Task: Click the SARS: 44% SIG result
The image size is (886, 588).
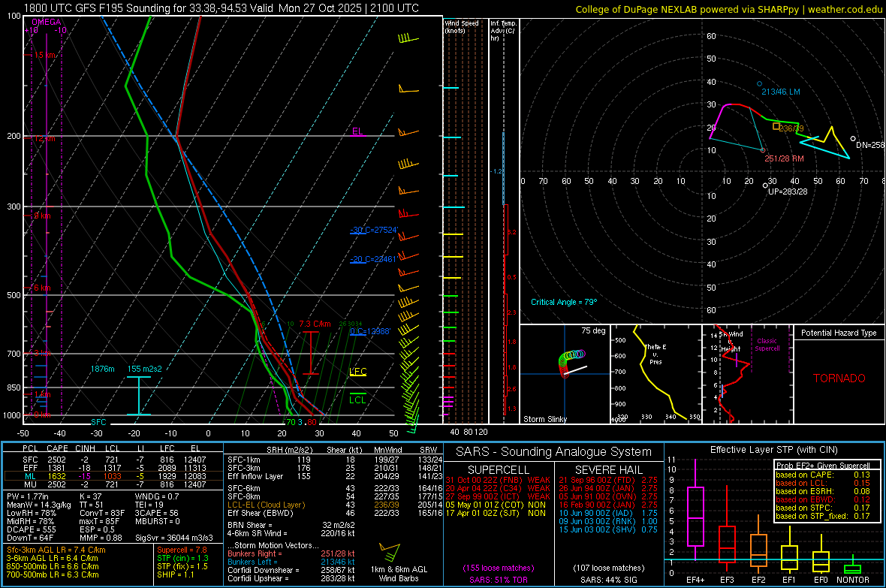Action: 608,580
